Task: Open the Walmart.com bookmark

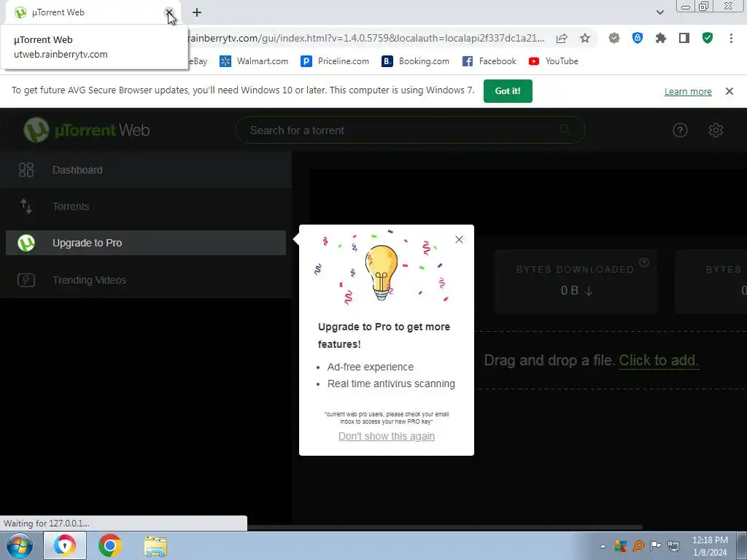Action: pyautogui.click(x=253, y=61)
